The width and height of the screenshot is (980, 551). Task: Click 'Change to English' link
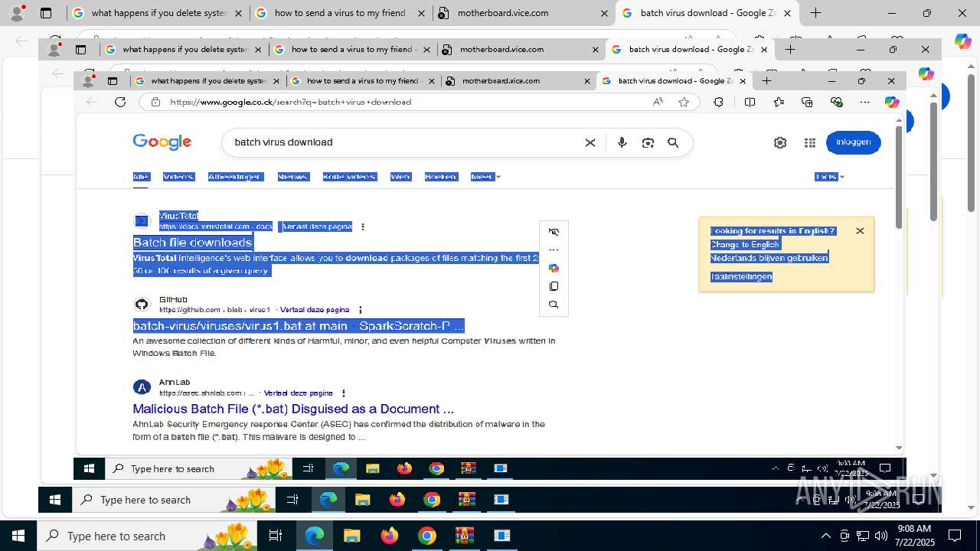coord(744,245)
